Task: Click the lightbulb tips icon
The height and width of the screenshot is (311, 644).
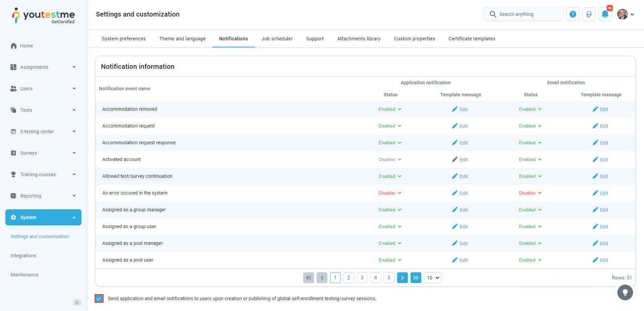Action: point(625,292)
